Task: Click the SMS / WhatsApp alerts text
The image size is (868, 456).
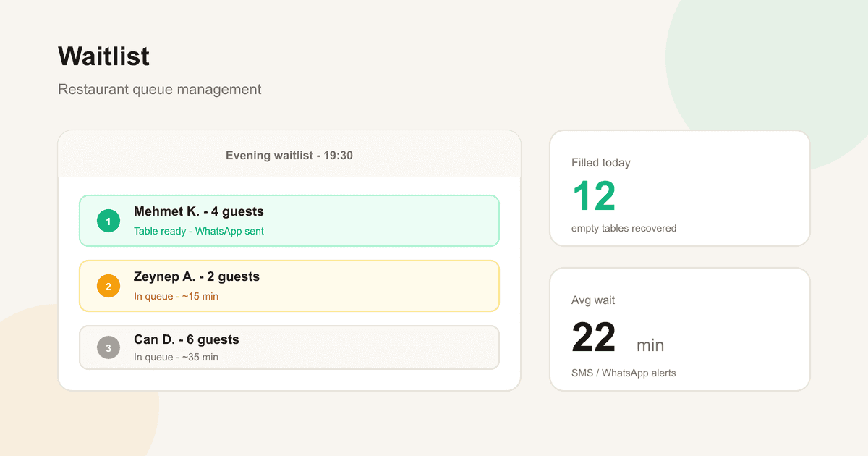Action: point(624,373)
